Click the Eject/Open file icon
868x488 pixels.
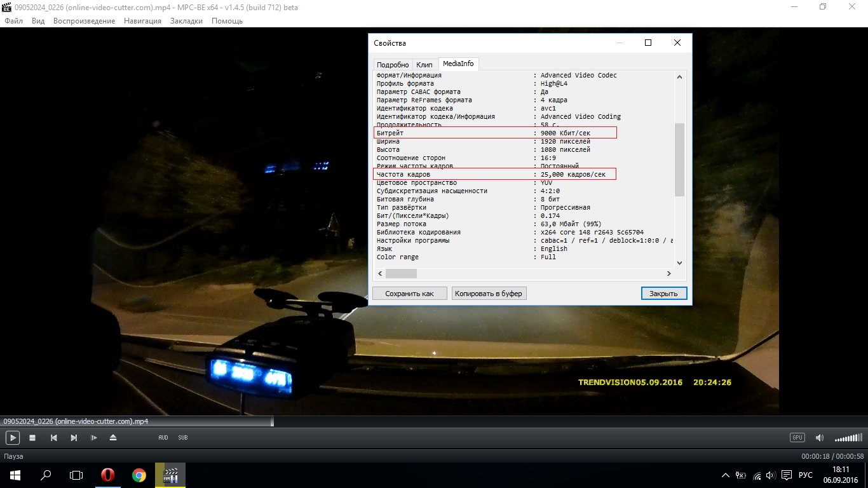113,438
